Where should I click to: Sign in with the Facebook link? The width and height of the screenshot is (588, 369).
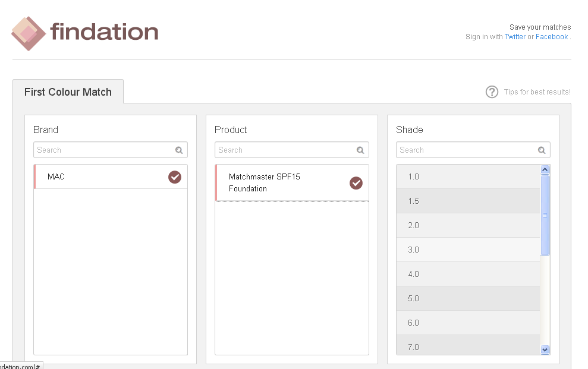point(552,37)
